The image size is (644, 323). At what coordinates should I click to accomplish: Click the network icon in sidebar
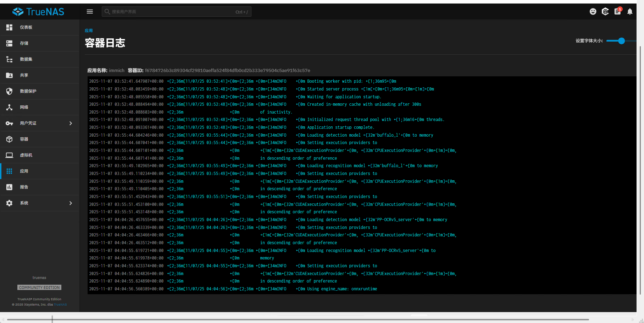(10, 107)
